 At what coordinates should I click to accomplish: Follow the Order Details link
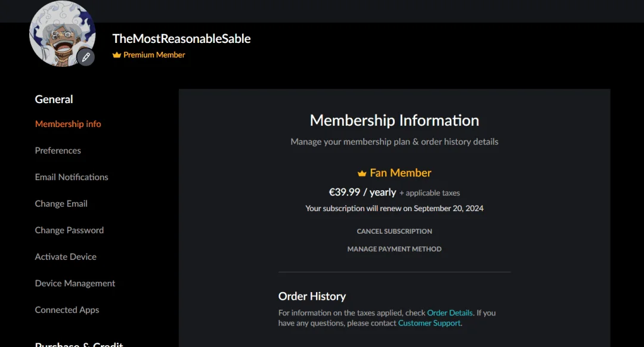click(x=450, y=313)
